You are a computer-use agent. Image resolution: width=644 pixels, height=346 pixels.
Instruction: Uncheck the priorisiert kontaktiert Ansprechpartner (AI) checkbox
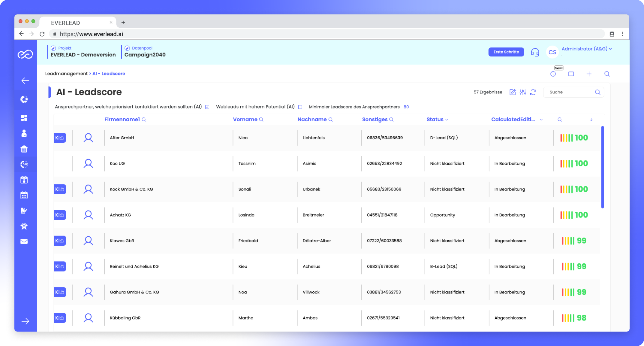coord(207,107)
